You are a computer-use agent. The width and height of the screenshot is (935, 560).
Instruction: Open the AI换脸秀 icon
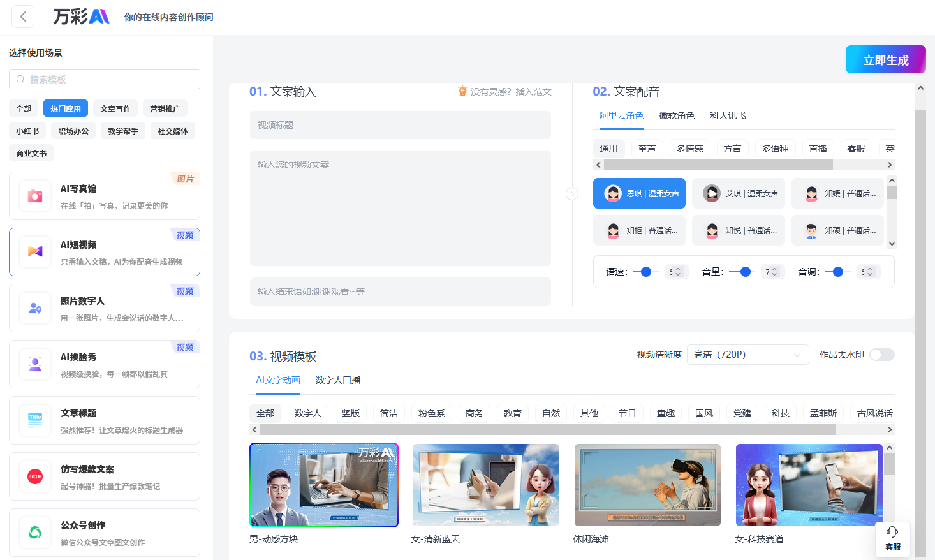coord(35,364)
